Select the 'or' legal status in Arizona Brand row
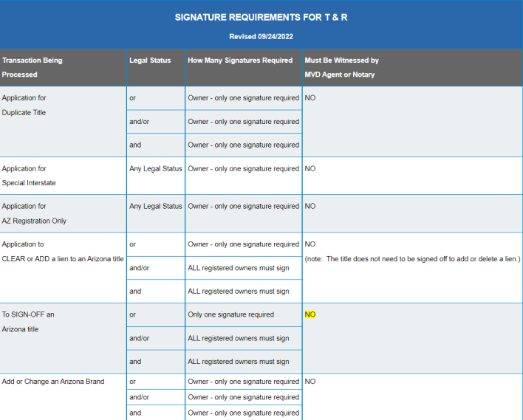Screen dimensions: 523x420 tap(156, 382)
